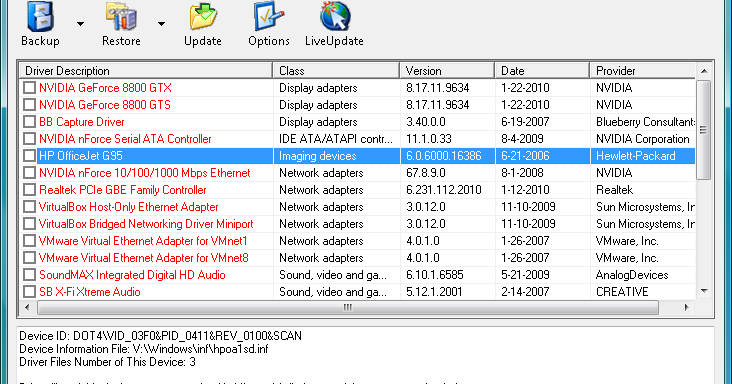Click the CREATIVE provider cell
Screen dimensions: 732x384
(622, 292)
